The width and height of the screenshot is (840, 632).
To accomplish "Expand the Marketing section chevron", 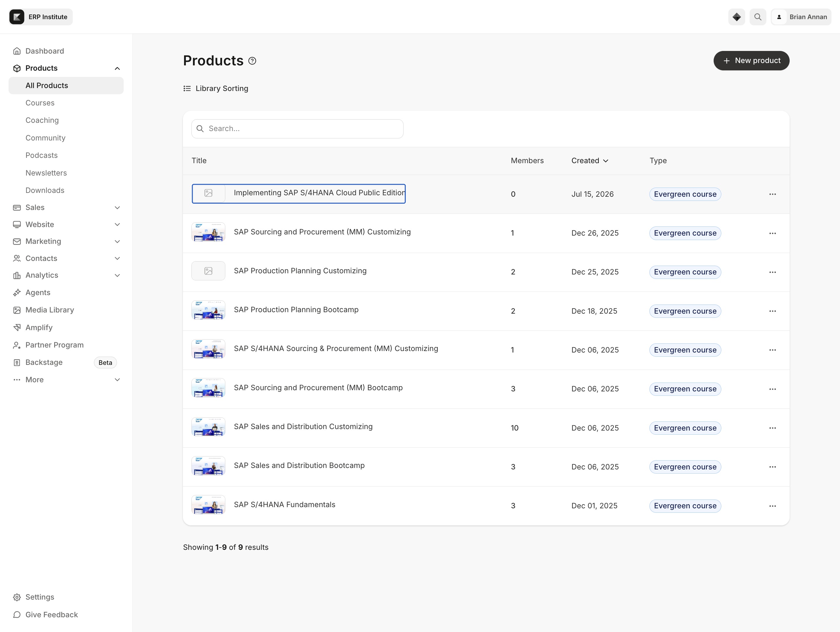I will [x=117, y=241].
